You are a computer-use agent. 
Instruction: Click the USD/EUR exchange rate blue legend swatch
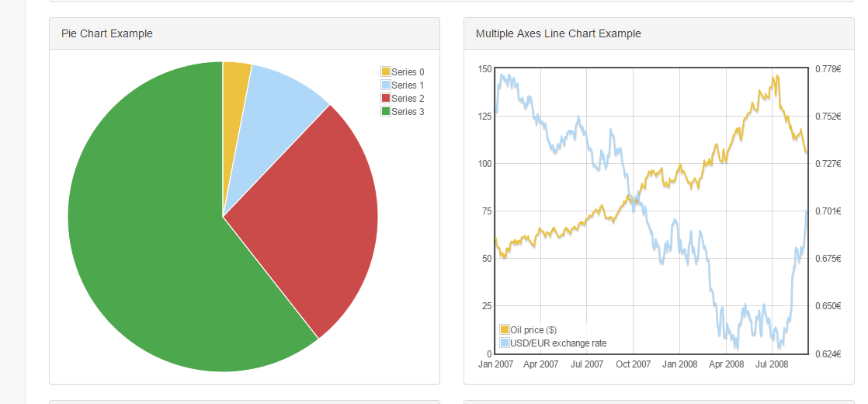(x=505, y=343)
